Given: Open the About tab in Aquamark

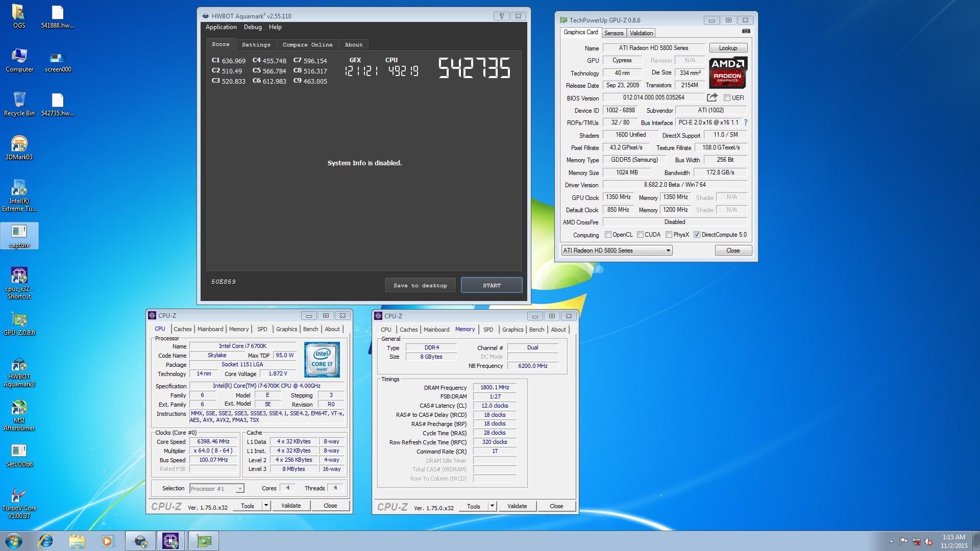Looking at the screenshot, I should (354, 45).
